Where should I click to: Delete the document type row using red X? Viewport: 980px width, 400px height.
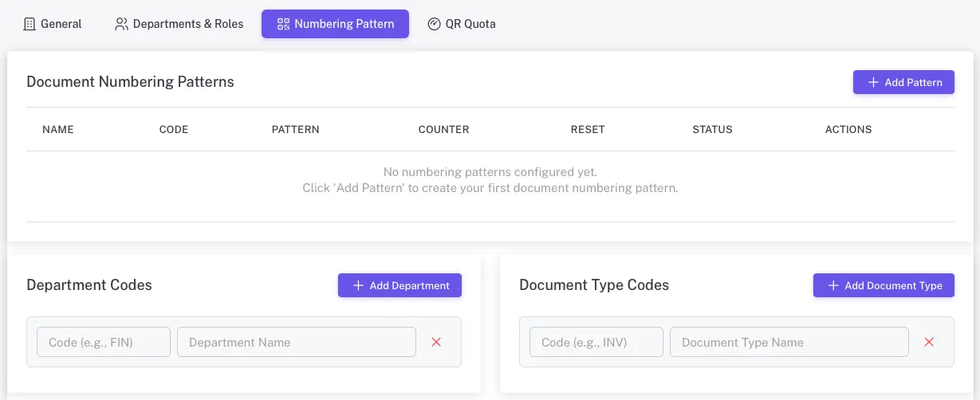[x=929, y=342]
